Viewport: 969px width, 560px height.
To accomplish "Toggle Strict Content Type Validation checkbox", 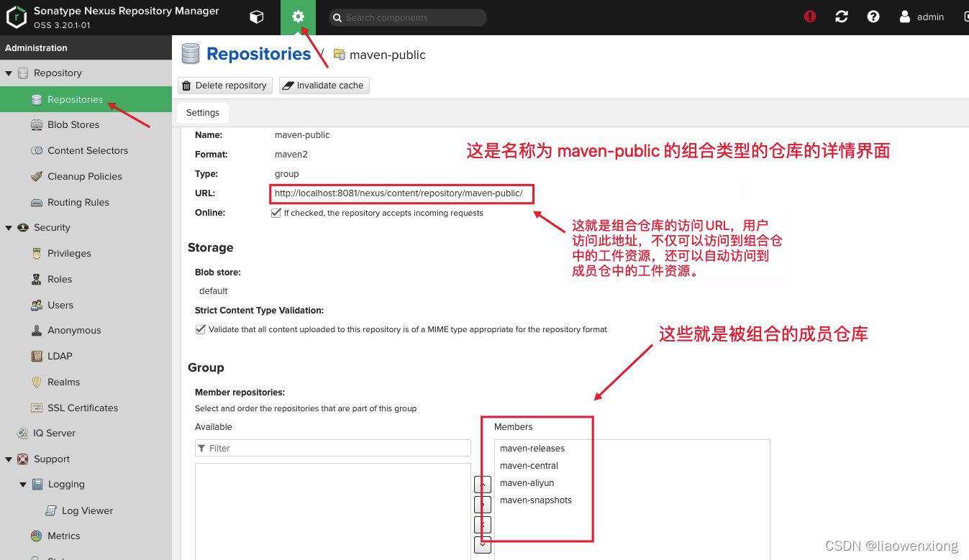I will (201, 329).
